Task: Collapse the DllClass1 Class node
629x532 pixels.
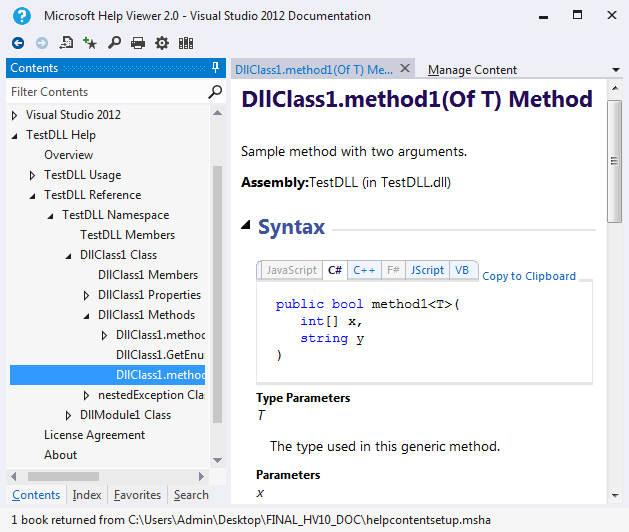Action: click(69, 256)
